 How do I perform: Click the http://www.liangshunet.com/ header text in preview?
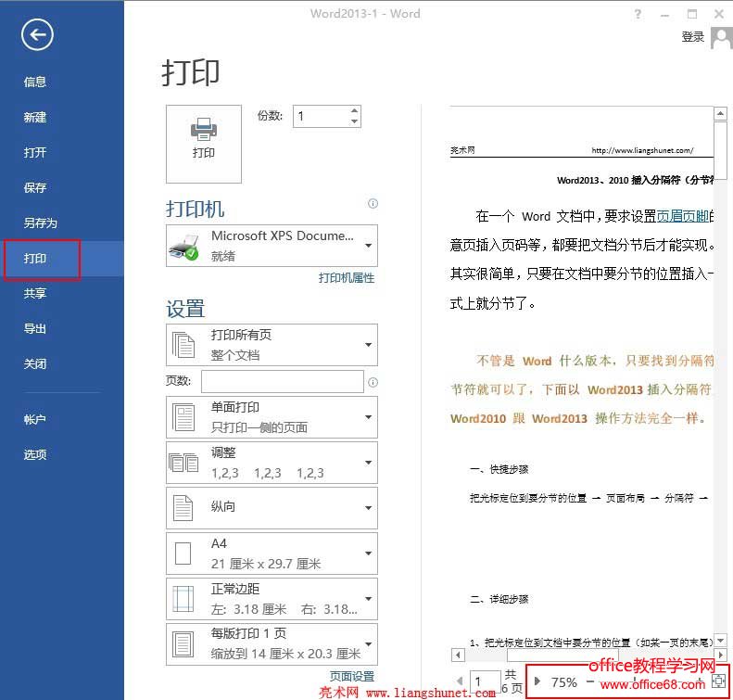(x=642, y=150)
